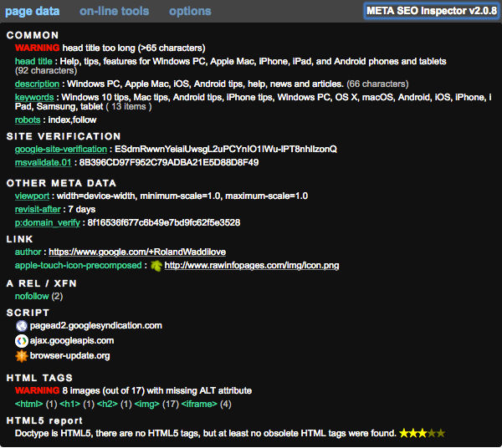Open the keywords meta link
502x448 pixels.
point(34,97)
